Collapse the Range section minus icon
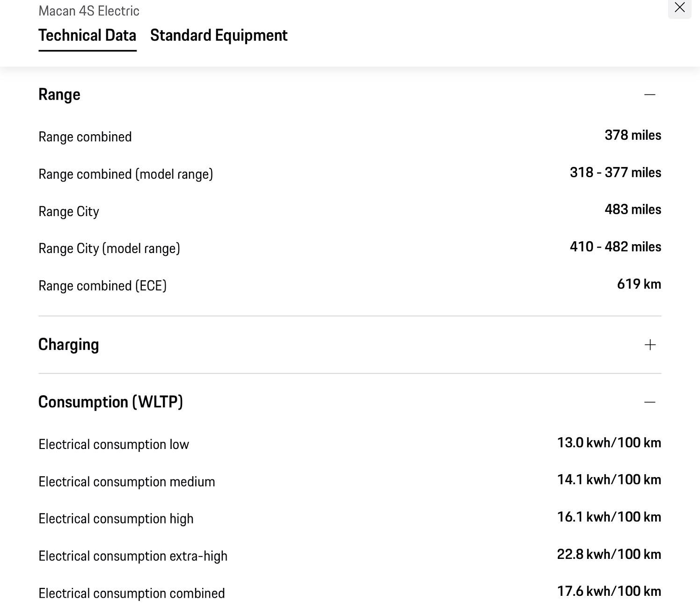This screenshot has height=608, width=700. (650, 94)
